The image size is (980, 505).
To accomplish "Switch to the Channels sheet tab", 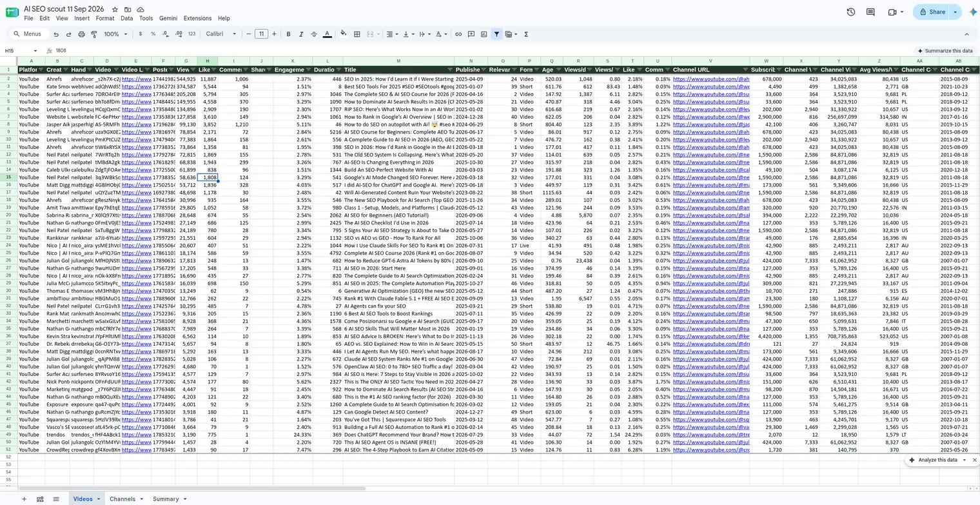I will tap(122, 499).
